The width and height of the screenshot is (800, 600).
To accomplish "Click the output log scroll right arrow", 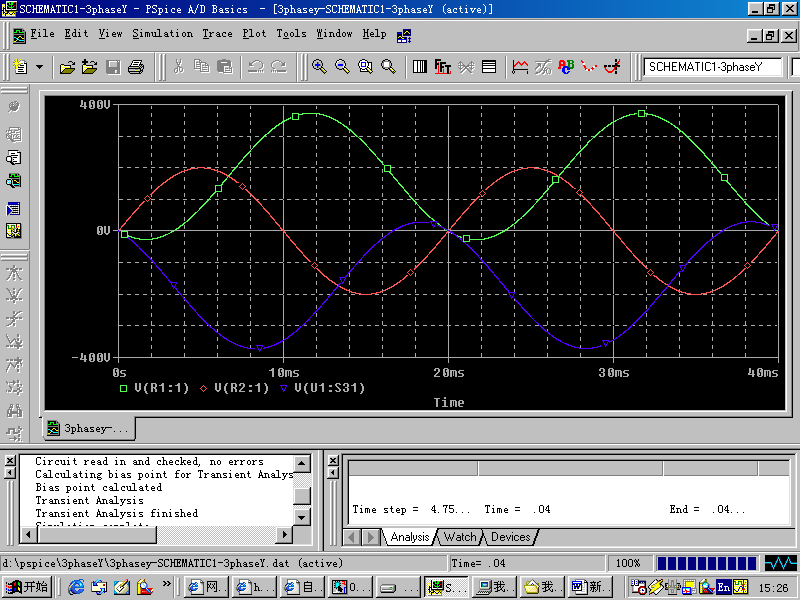I will (284, 534).
